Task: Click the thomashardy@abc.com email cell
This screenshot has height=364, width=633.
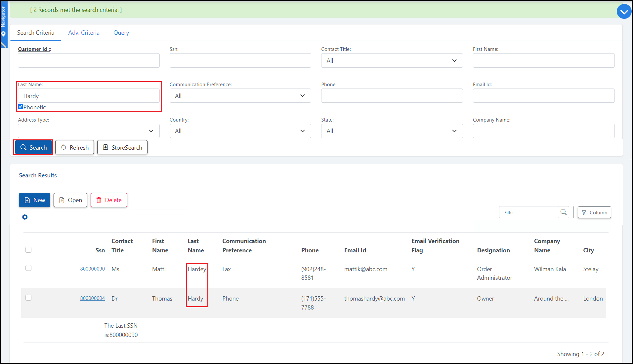Action: tap(374, 299)
